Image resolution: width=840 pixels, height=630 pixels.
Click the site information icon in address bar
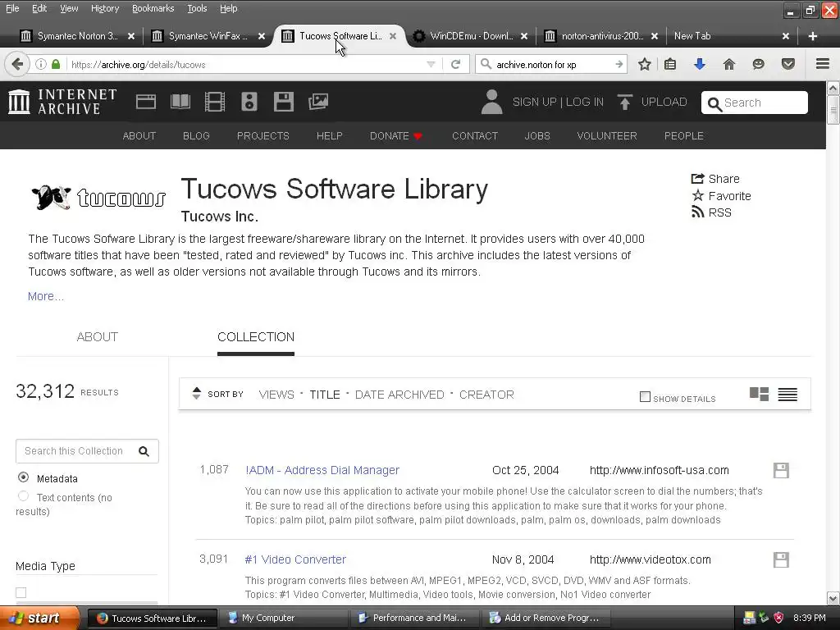tap(41, 64)
